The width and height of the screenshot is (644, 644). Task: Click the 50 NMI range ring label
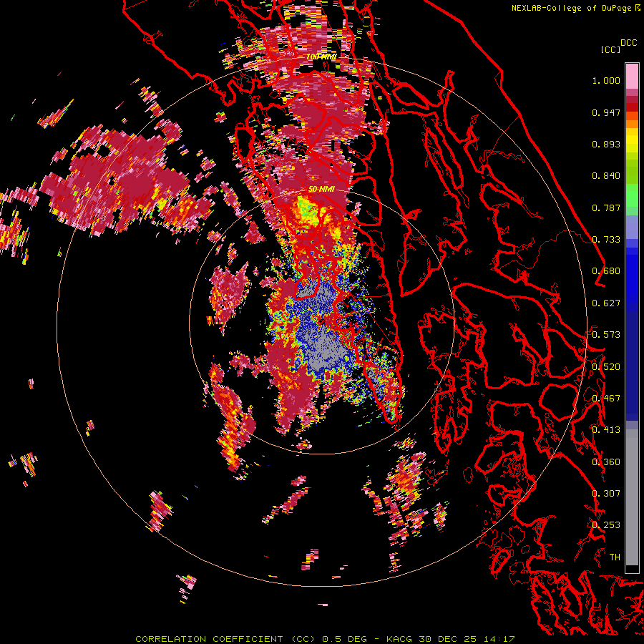321,190
